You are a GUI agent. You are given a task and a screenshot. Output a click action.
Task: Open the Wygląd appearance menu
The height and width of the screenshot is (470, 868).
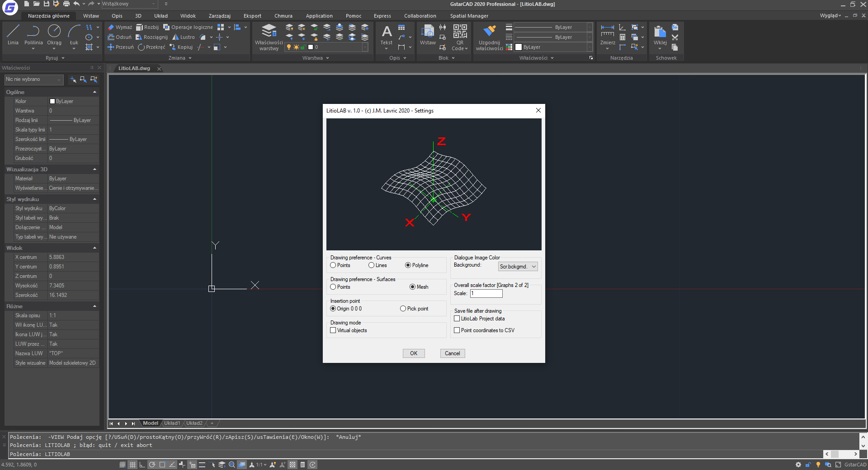pos(830,15)
